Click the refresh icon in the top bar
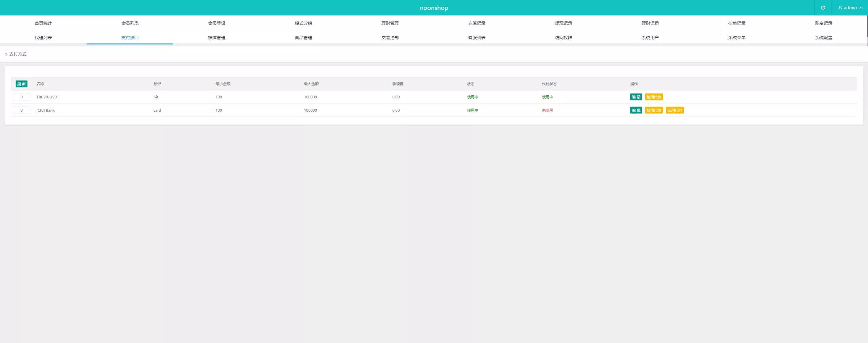Image resolution: width=868 pixels, height=343 pixels. point(823,7)
